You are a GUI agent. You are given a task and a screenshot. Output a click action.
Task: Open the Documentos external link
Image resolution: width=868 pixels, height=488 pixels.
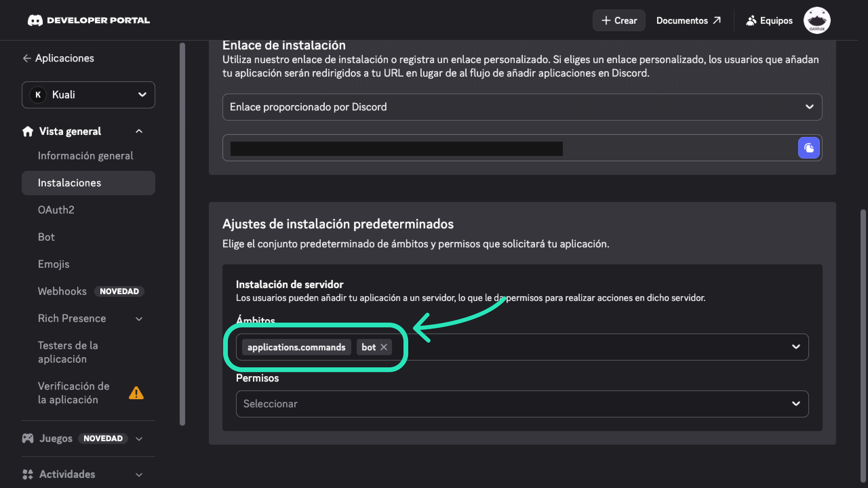coord(688,20)
